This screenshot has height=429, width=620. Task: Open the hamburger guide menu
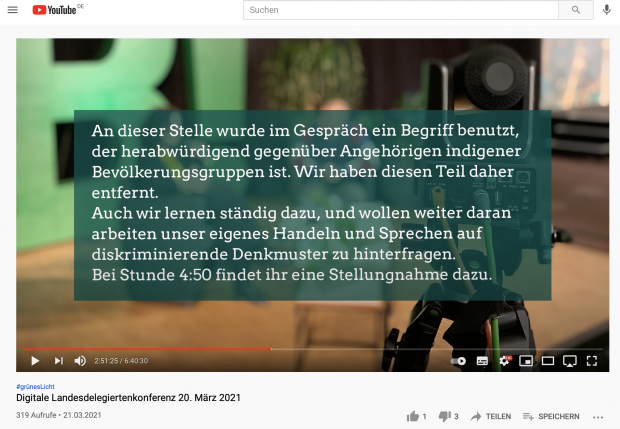(12, 10)
